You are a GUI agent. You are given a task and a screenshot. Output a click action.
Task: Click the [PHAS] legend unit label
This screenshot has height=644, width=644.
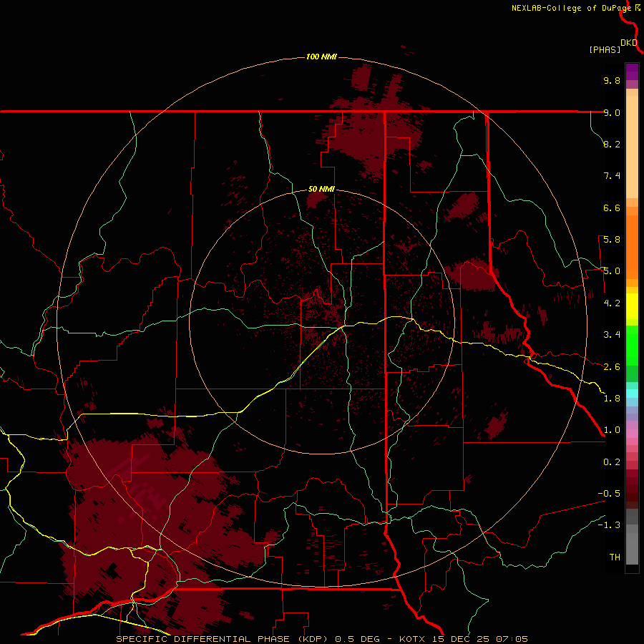pos(605,49)
